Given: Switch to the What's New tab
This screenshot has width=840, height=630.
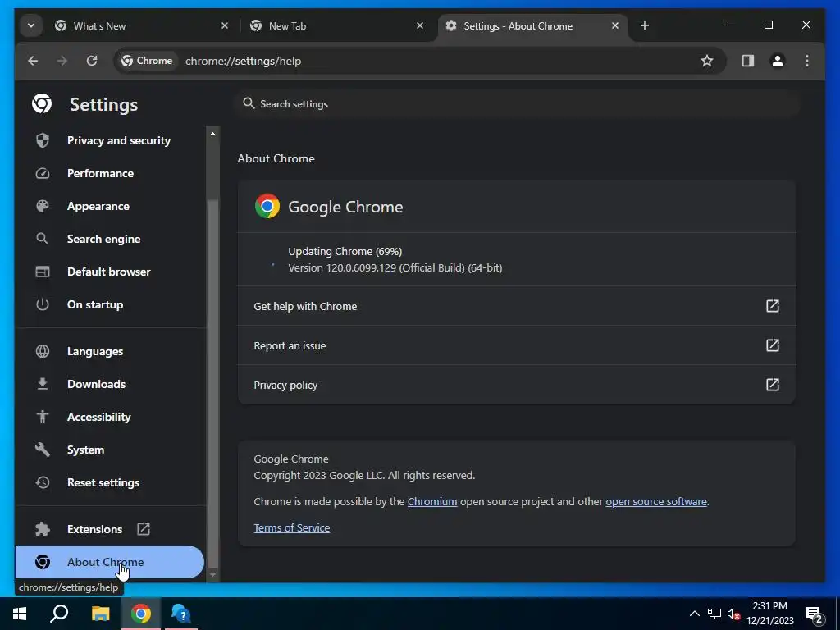Looking at the screenshot, I should (141, 25).
